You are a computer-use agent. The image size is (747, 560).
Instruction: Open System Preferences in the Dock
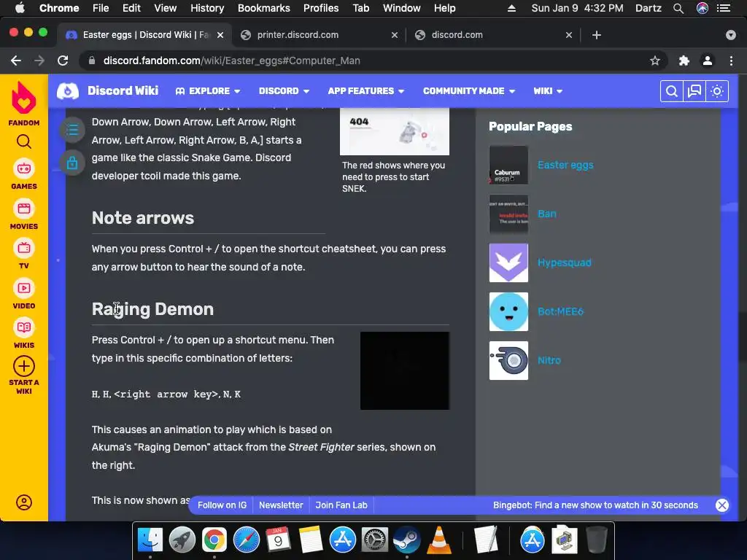click(x=374, y=540)
